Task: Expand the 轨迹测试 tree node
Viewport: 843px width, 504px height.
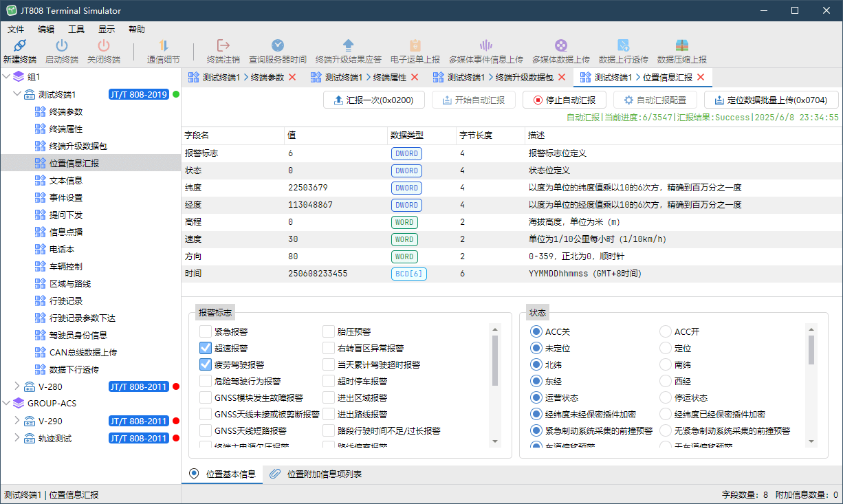Action: (x=17, y=438)
